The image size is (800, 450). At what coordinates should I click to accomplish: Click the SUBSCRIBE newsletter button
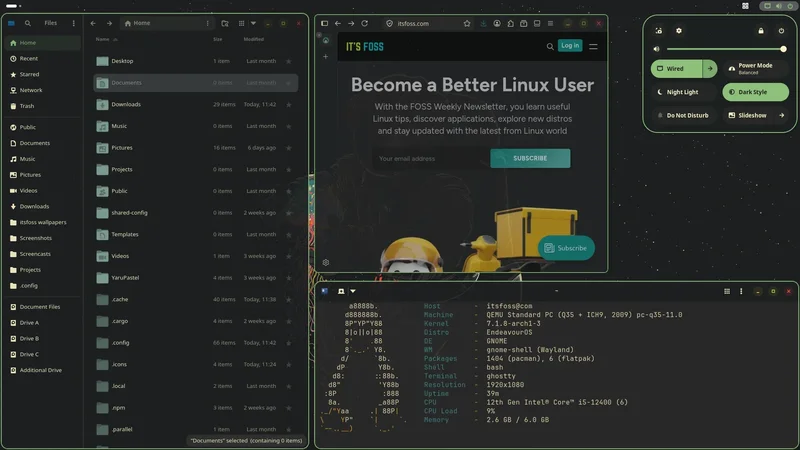tap(530, 158)
